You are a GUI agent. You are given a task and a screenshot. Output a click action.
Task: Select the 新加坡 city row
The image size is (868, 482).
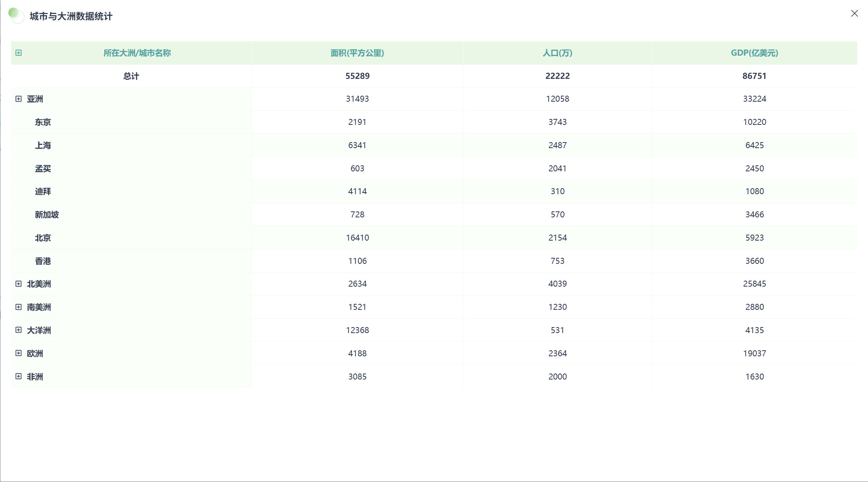coord(47,215)
